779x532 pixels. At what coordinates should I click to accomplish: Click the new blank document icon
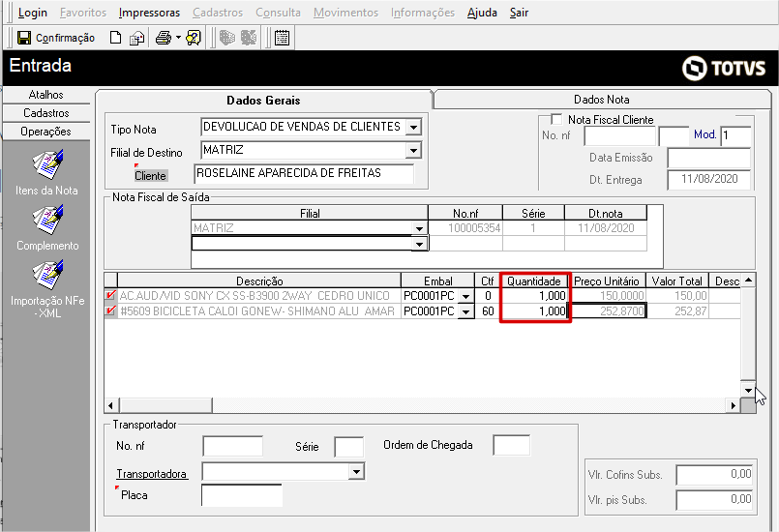point(115,38)
